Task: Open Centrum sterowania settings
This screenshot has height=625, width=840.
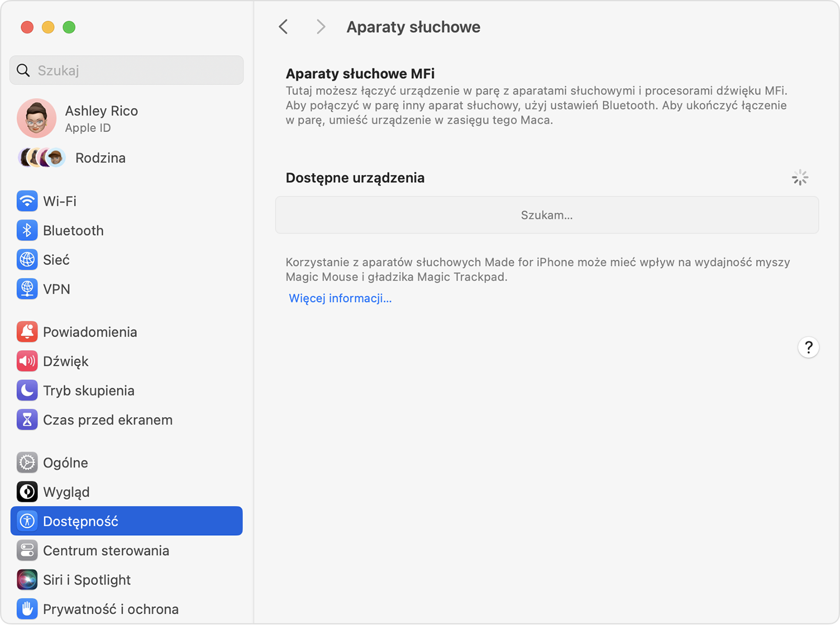Action: [106, 551]
